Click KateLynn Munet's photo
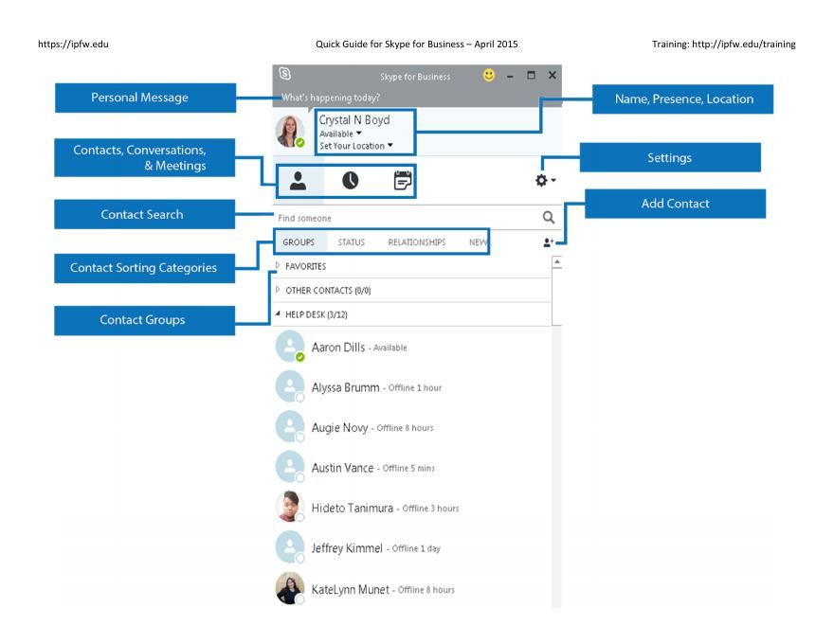The width and height of the screenshot is (834, 644). (290, 588)
